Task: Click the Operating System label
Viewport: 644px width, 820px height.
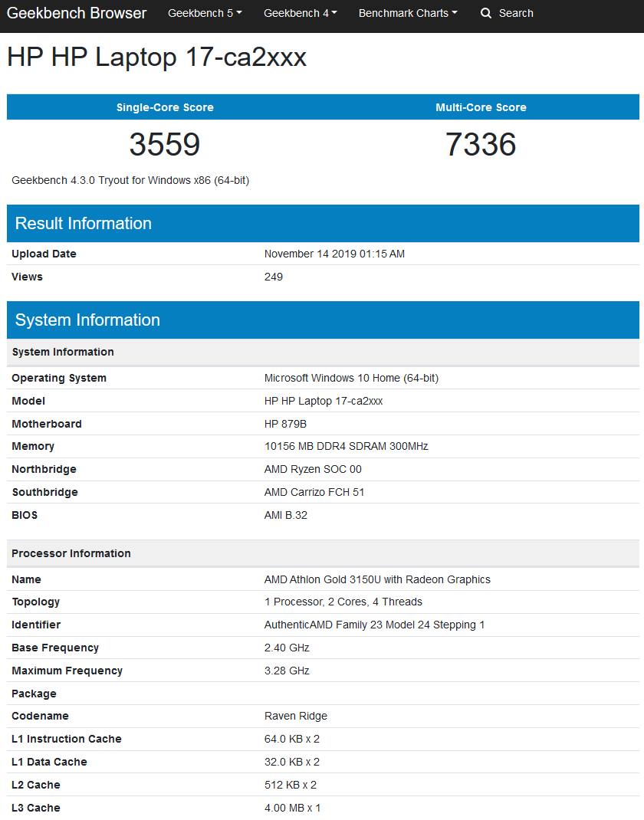Action: click(59, 378)
